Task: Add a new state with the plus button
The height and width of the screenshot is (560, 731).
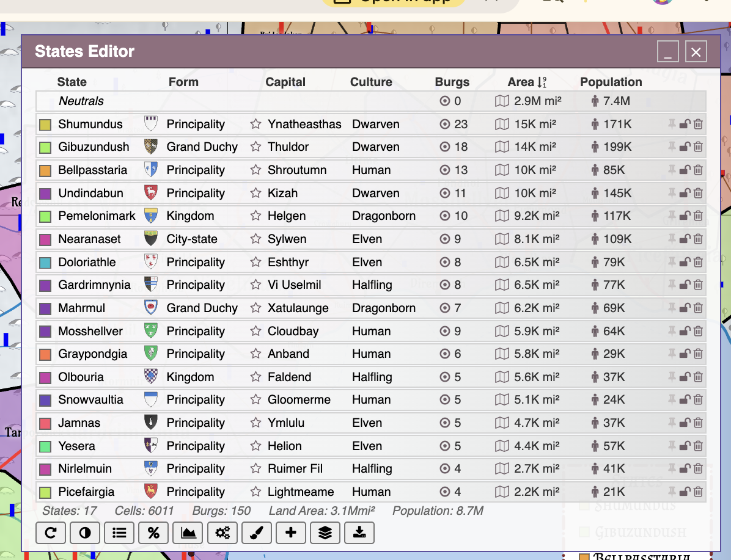Action: click(291, 533)
